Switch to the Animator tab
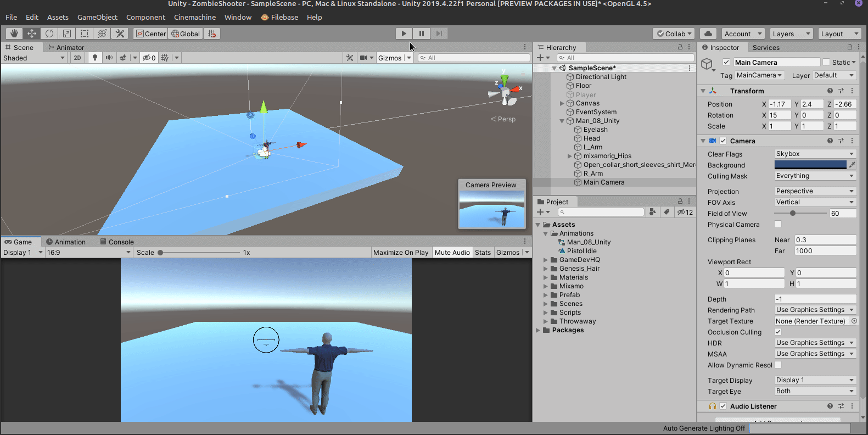 (66, 47)
